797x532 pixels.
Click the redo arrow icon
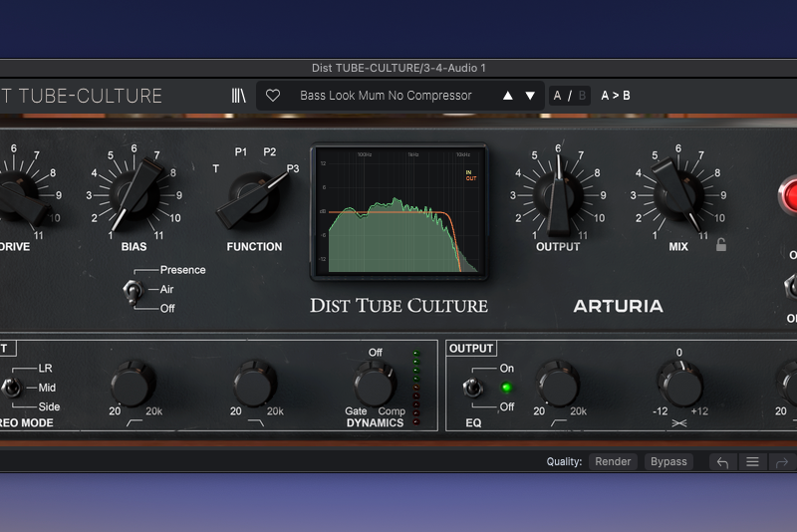coord(782,462)
